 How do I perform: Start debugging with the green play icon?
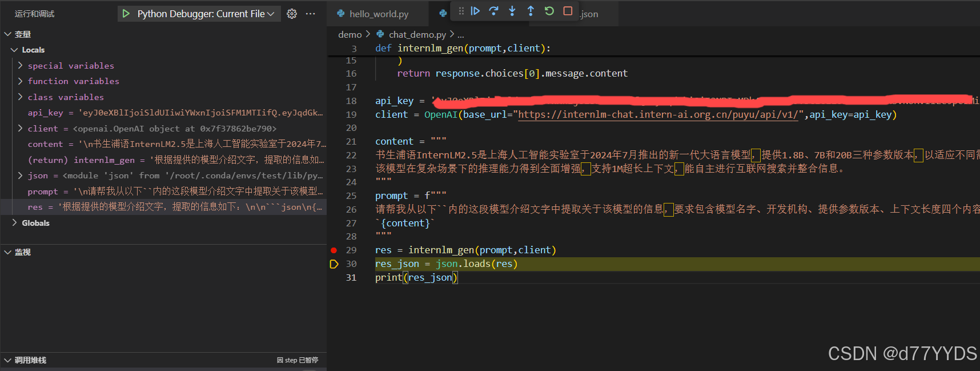point(126,14)
